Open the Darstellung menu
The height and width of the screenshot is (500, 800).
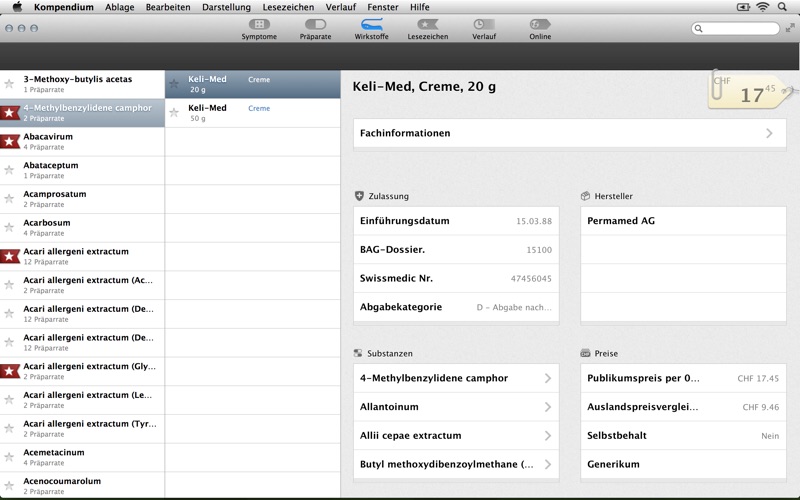click(227, 7)
